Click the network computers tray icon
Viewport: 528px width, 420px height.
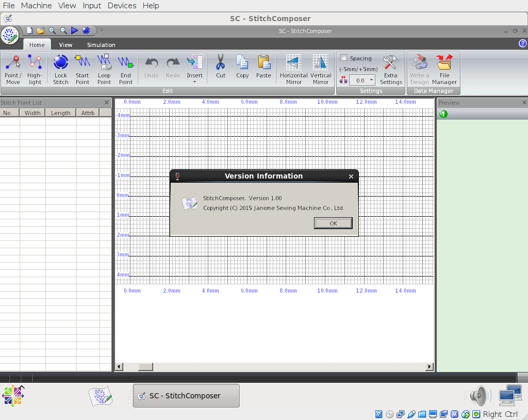tap(510, 395)
